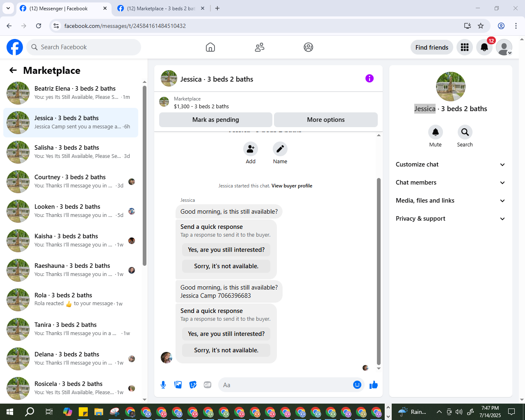
Task: Bookmark page with the star icon
Action: click(481, 26)
